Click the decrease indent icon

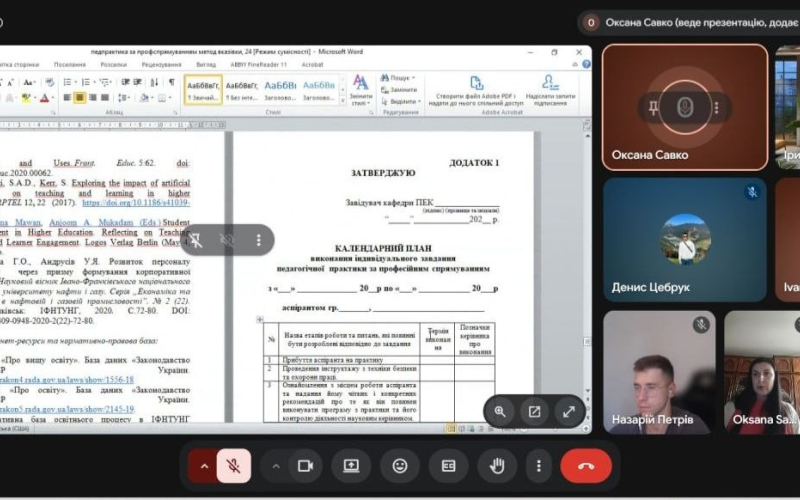pyautogui.click(x=126, y=82)
